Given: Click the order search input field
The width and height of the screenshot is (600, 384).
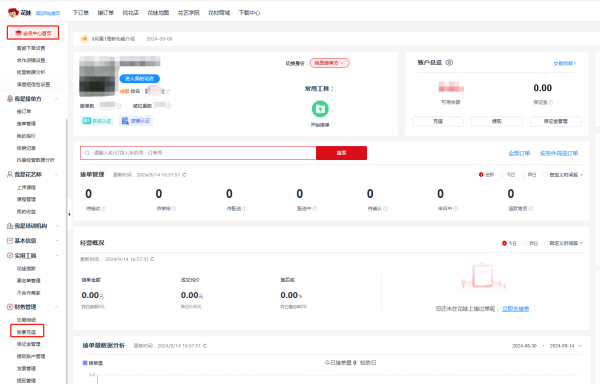Looking at the screenshot, I should click(x=198, y=153).
